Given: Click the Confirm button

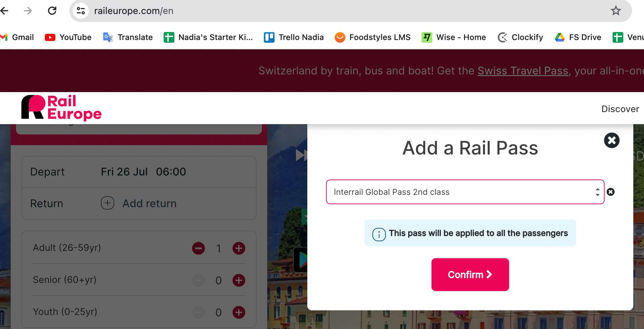Looking at the screenshot, I should tap(470, 274).
